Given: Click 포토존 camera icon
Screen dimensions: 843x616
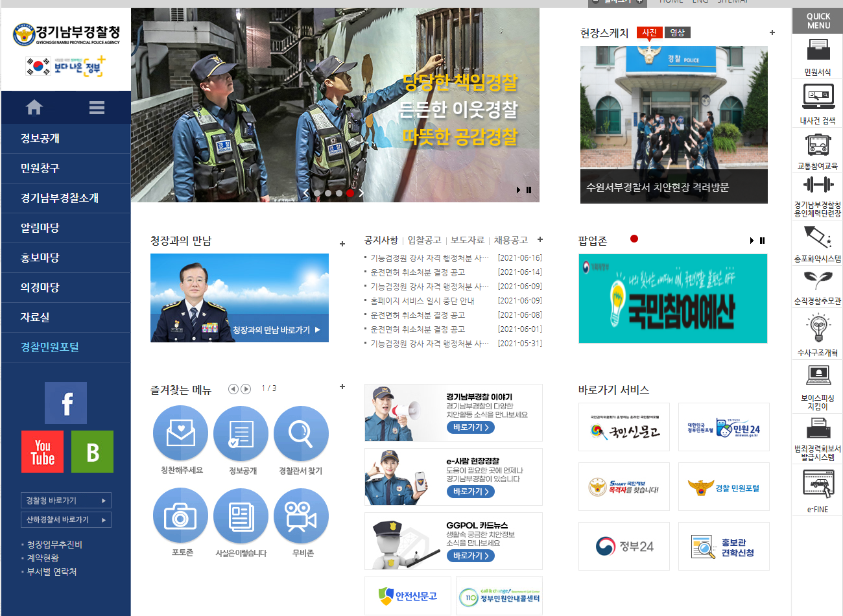Looking at the screenshot, I should 181,515.
